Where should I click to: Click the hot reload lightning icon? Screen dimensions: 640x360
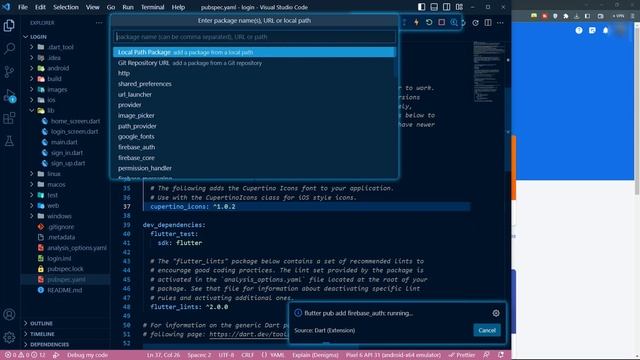(416, 22)
